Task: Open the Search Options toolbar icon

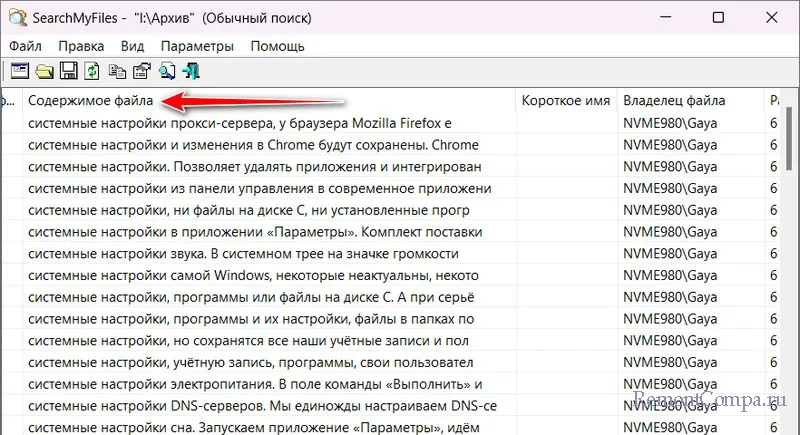Action: point(18,70)
